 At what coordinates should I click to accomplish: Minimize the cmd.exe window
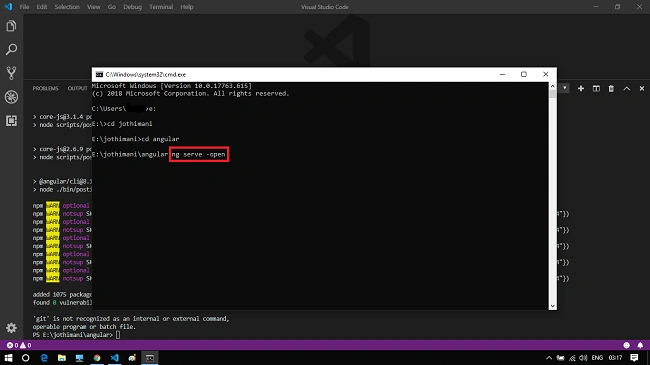click(502, 74)
